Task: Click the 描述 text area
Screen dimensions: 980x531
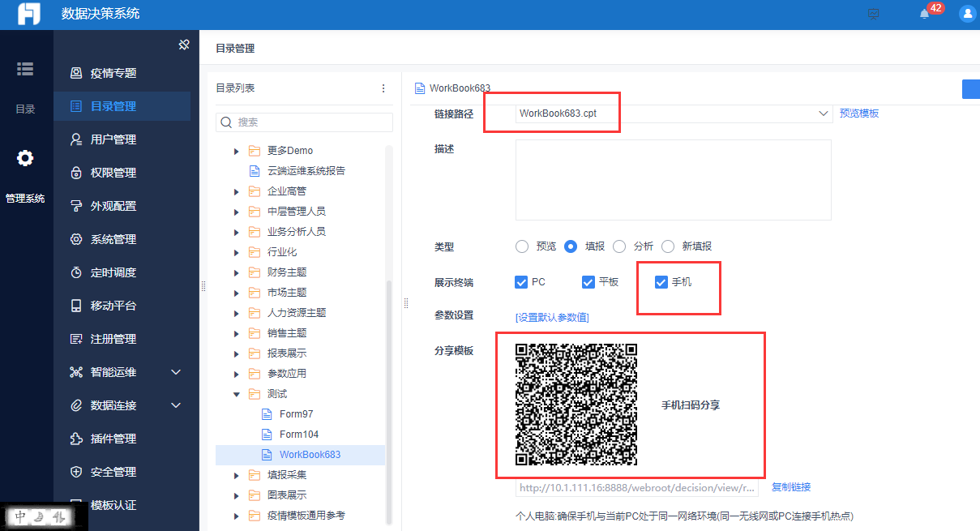Action: 674,180
